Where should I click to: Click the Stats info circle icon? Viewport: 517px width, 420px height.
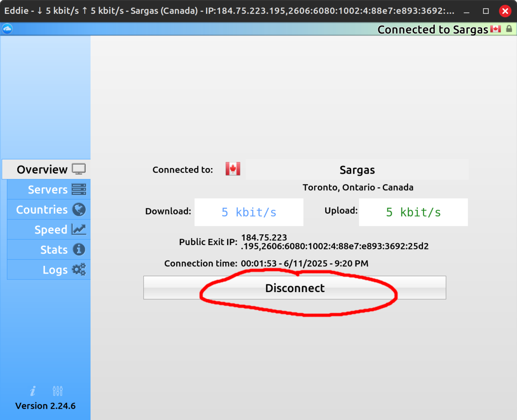(x=79, y=249)
